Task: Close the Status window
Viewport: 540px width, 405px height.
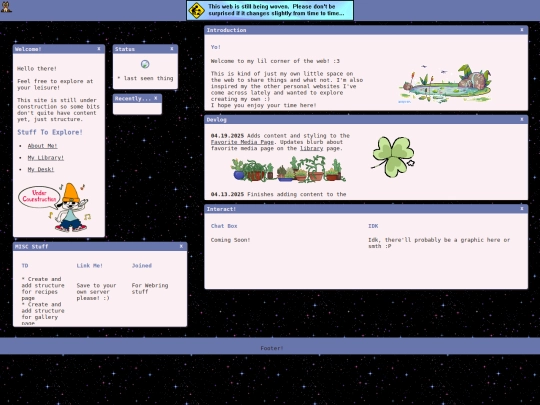Action: pos(172,49)
